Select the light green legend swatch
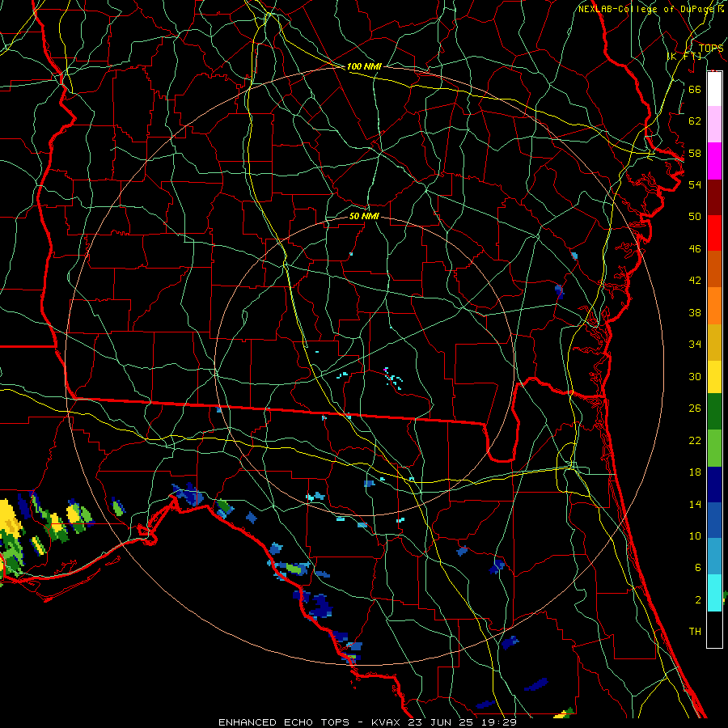The height and width of the screenshot is (728, 728). 714,447
